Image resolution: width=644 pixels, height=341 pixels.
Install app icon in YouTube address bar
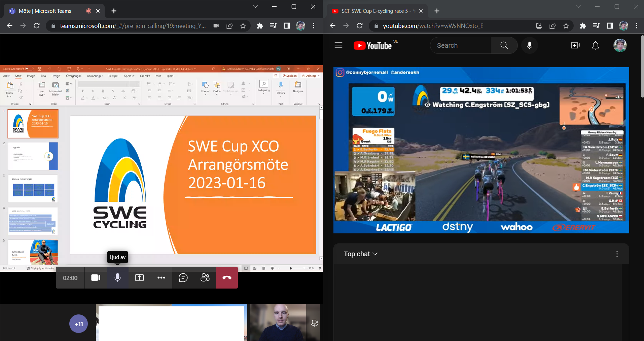point(539,26)
